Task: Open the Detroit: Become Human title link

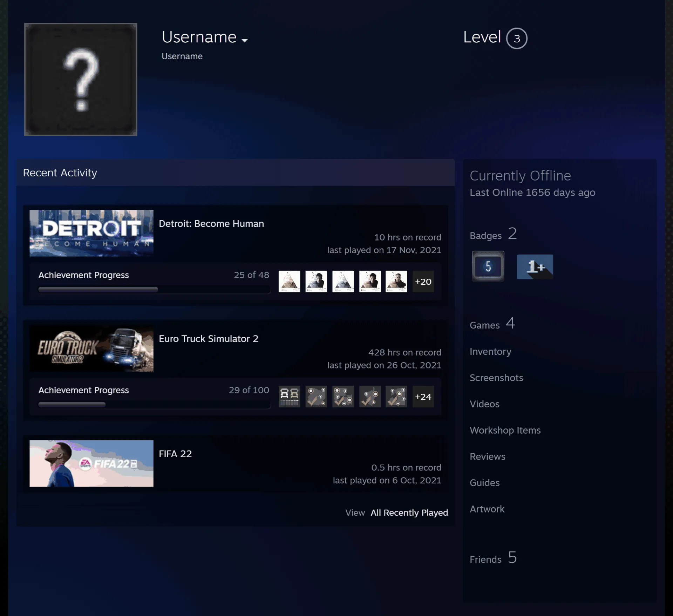Action: 211,224
